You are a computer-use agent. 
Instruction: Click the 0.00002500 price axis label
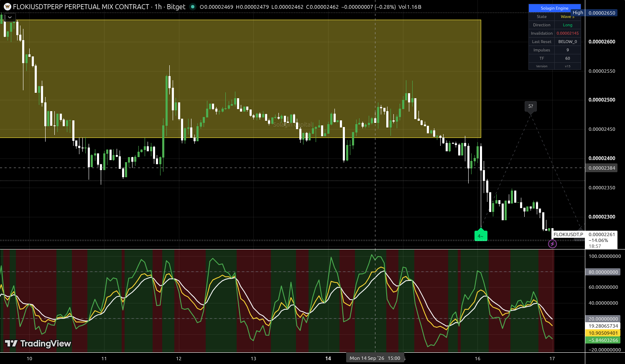(602, 100)
